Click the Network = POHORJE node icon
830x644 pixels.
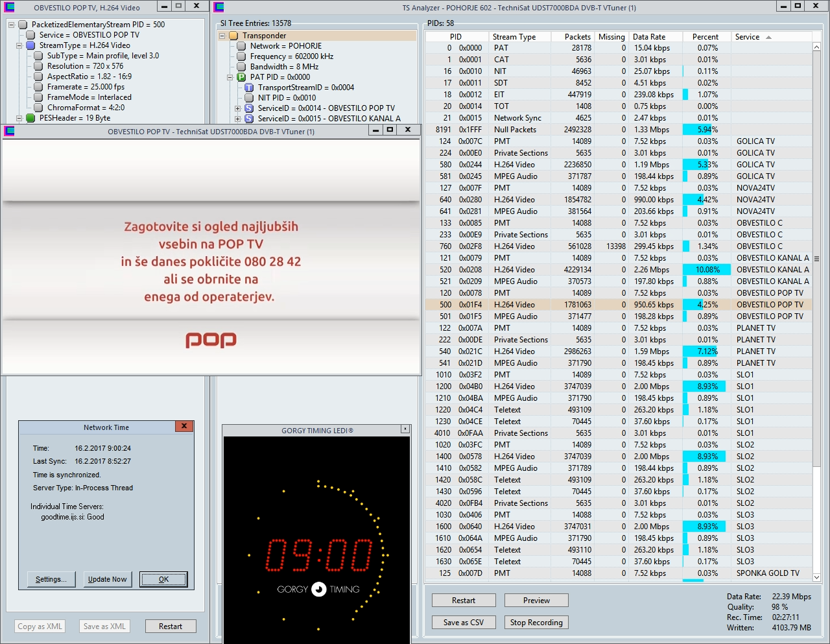(241, 46)
